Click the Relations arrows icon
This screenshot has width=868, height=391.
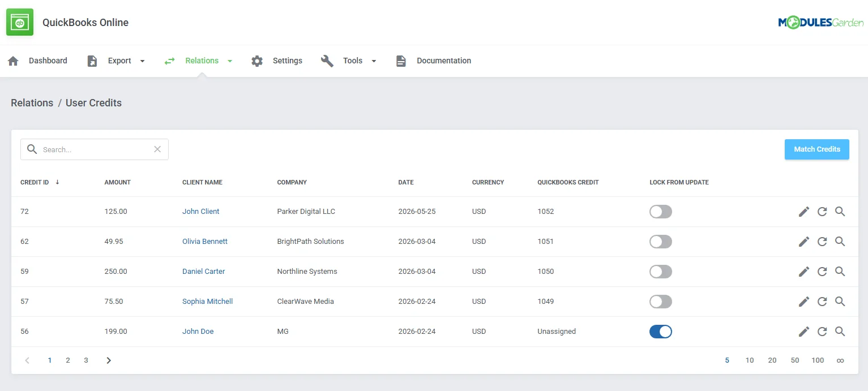point(169,61)
